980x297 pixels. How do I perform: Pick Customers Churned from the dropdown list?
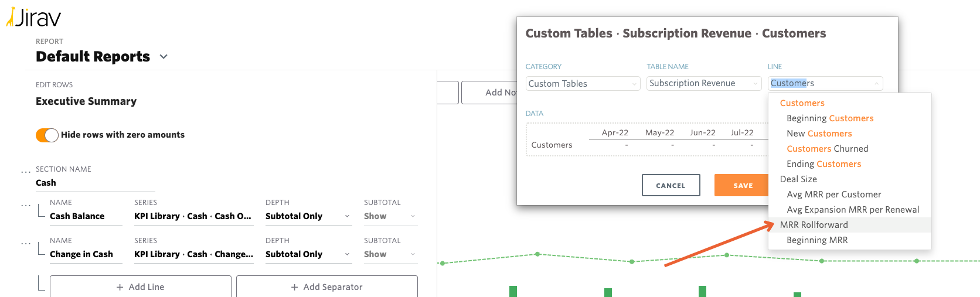click(x=827, y=149)
